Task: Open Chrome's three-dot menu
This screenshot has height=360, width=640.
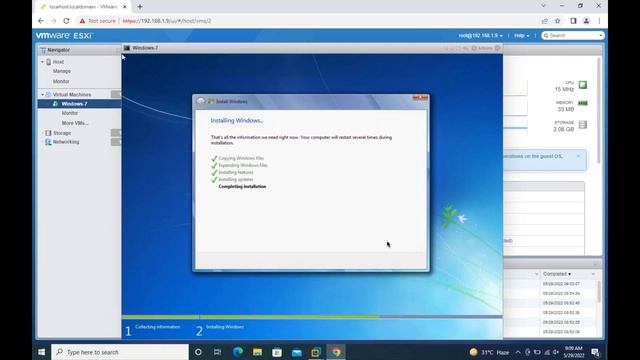Action: (599, 21)
